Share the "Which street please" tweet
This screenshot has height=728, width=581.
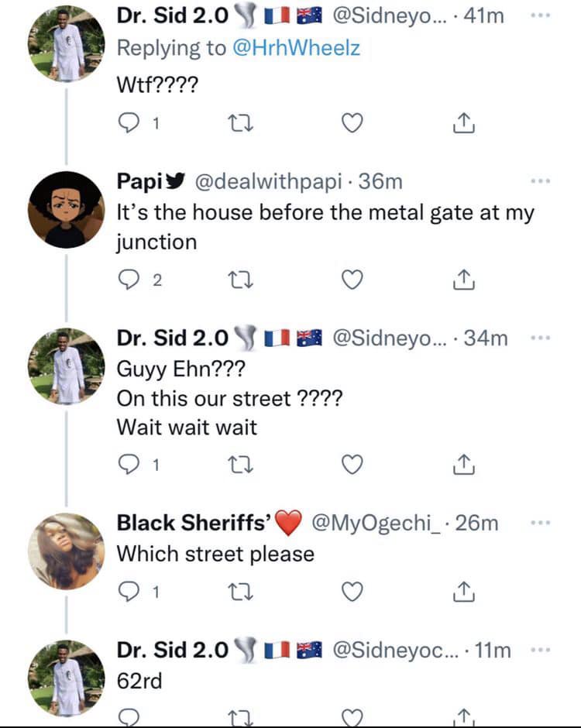(x=462, y=592)
